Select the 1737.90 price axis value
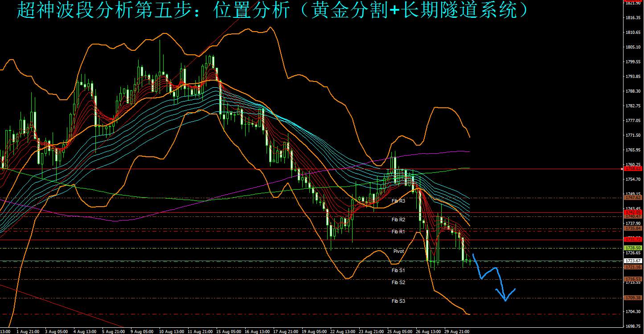Image resolution: width=644 pixels, height=334 pixels. point(633,224)
